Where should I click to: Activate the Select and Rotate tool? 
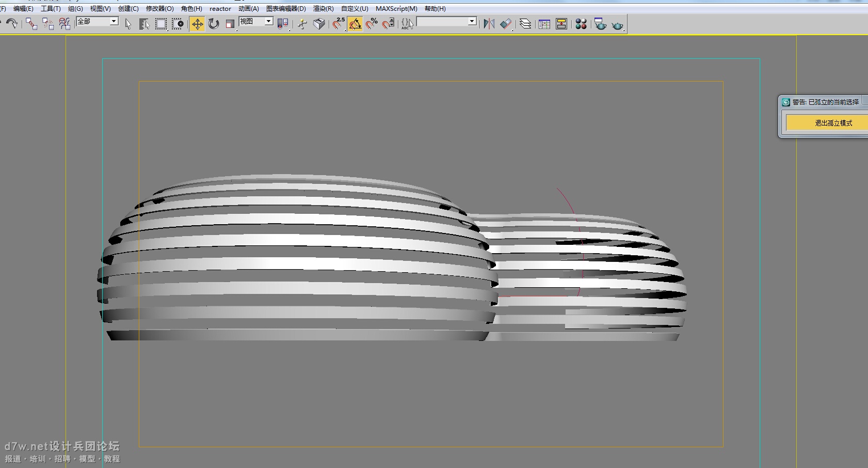[x=214, y=24]
